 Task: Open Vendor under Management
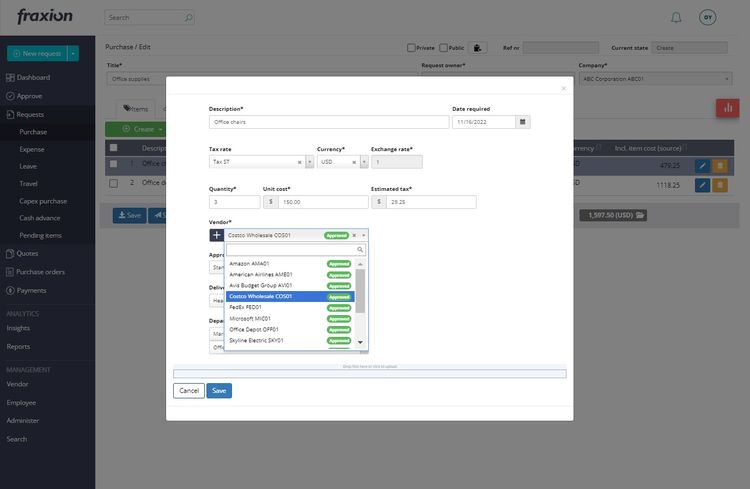coord(17,384)
